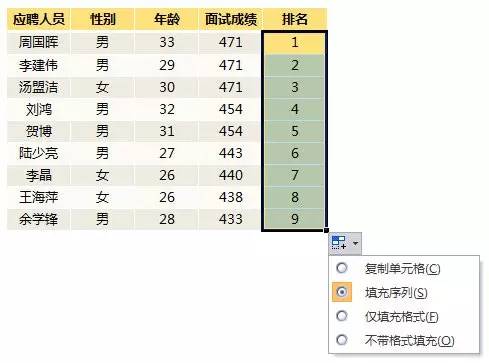Expand the Auto Fill Options dropdown arrow

[x=355, y=243]
